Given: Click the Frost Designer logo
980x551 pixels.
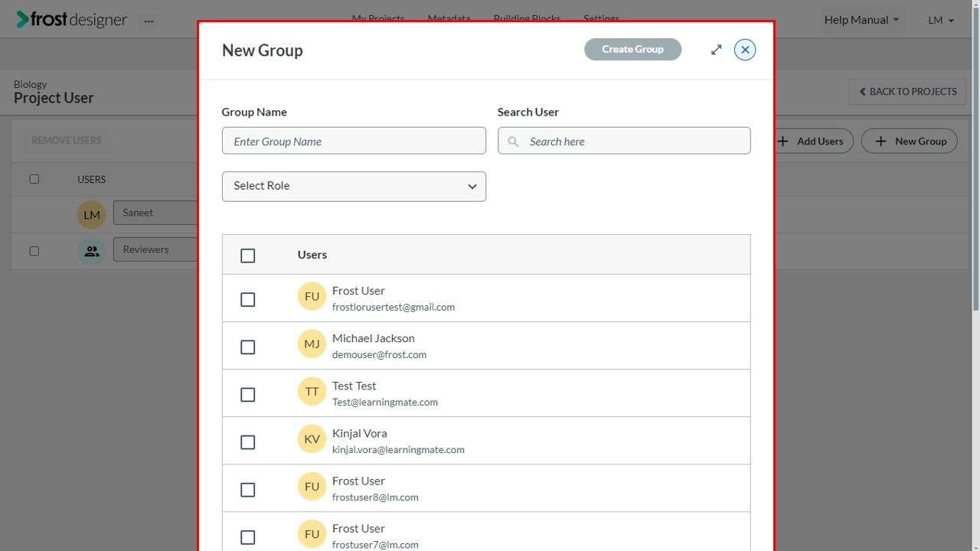Looking at the screenshot, I should (x=71, y=20).
